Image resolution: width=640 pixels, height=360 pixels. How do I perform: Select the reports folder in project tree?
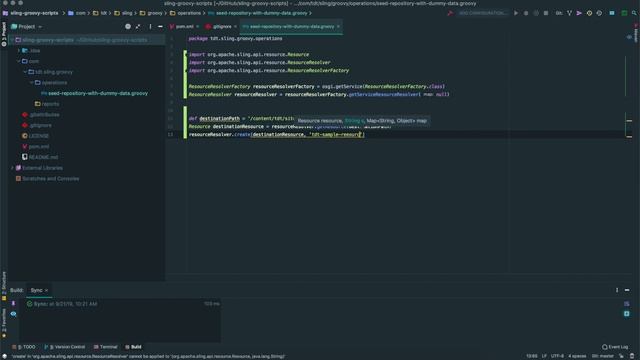click(x=50, y=104)
